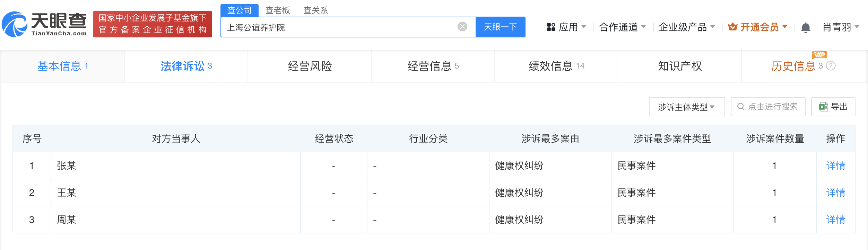The height and width of the screenshot is (250, 868).
Task: Click the company name search field
Action: (340, 27)
